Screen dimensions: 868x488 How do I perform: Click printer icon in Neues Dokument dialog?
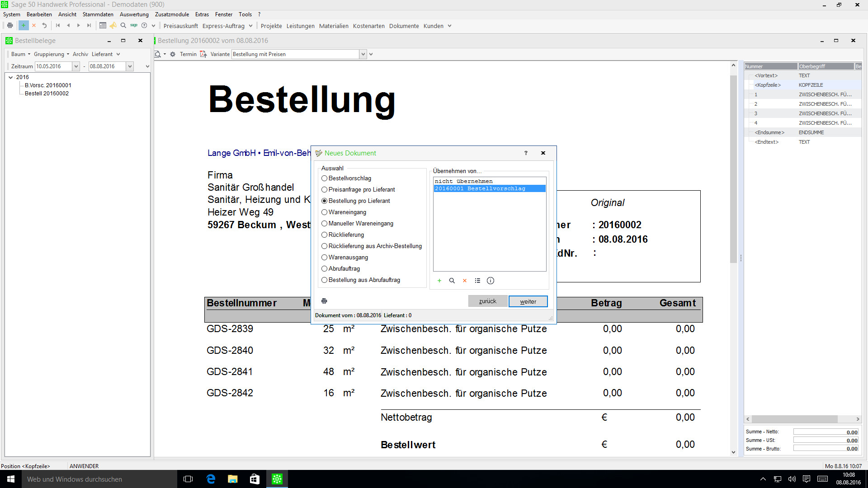coord(324,301)
